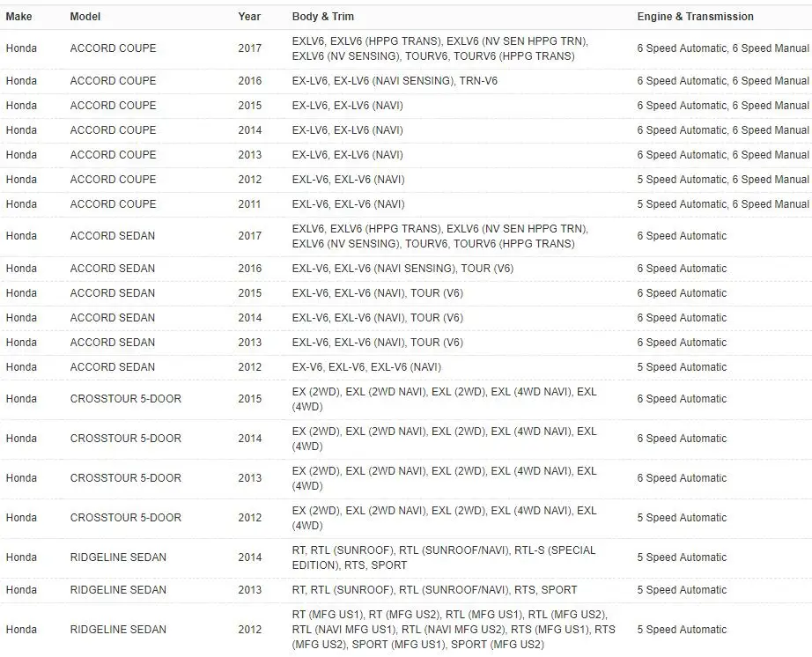Image resolution: width=812 pixels, height=657 pixels.
Task: Click transmission cell of 2017 ACCORD SEDAN row
Action: 682,235
